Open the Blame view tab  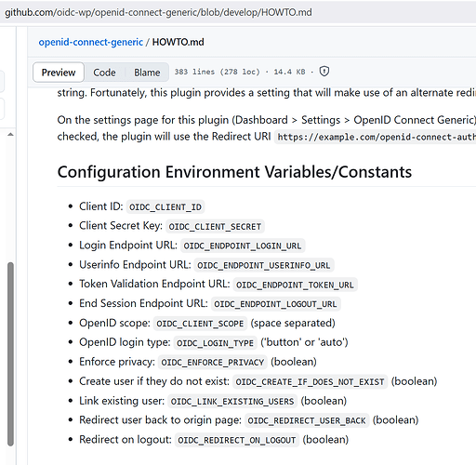(x=147, y=73)
